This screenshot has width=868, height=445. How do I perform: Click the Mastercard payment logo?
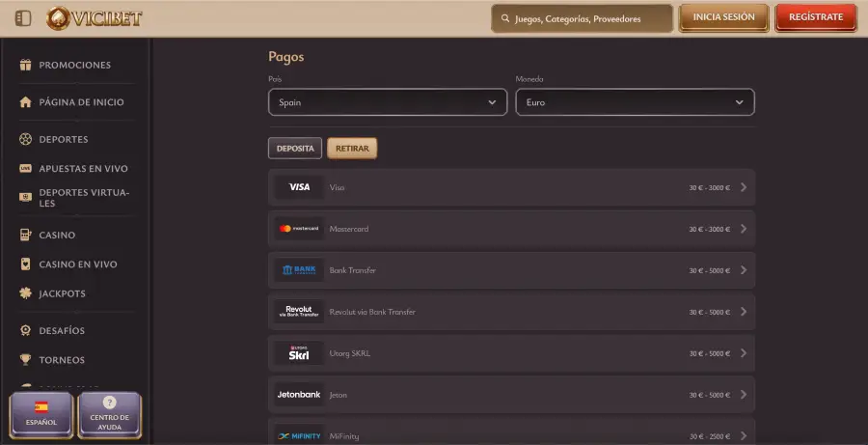pyautogui.click(x=299, y=229)
